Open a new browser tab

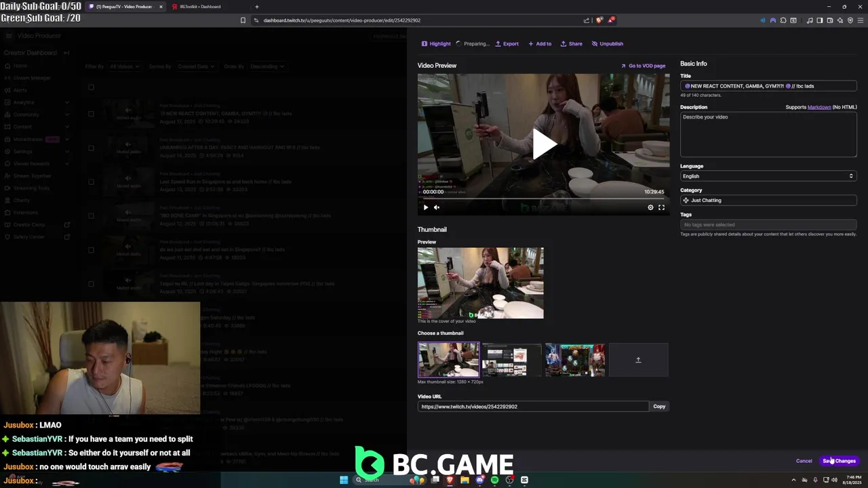tap(256, 7)
